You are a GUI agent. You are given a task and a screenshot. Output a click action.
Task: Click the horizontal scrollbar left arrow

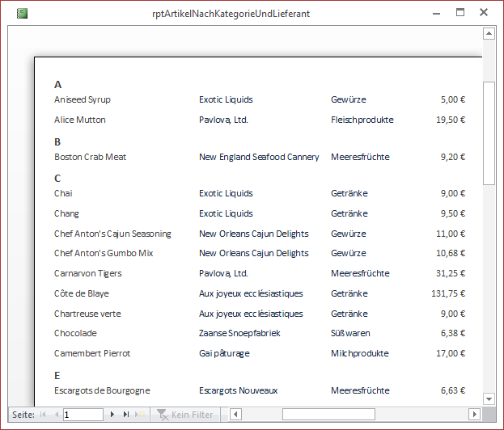[x=235, y=415]
